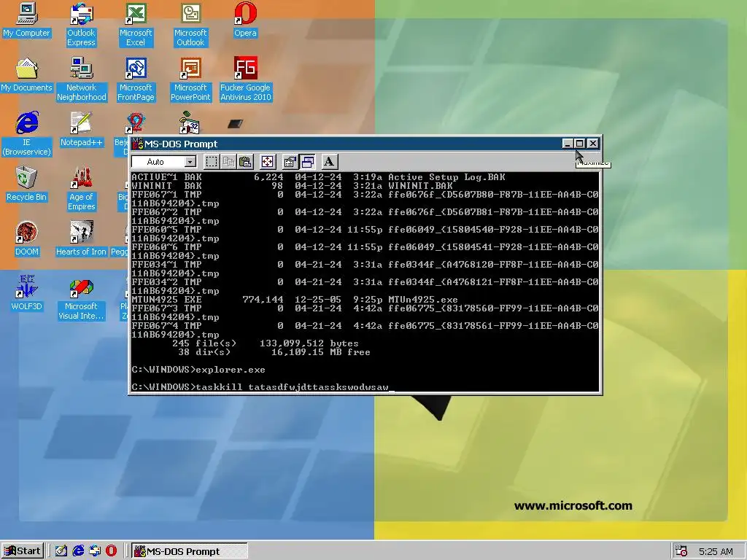This screenshot has height=560, width=747.
Task: Launch Internet Explorer from Quick Launch
Action: point(78,551)
